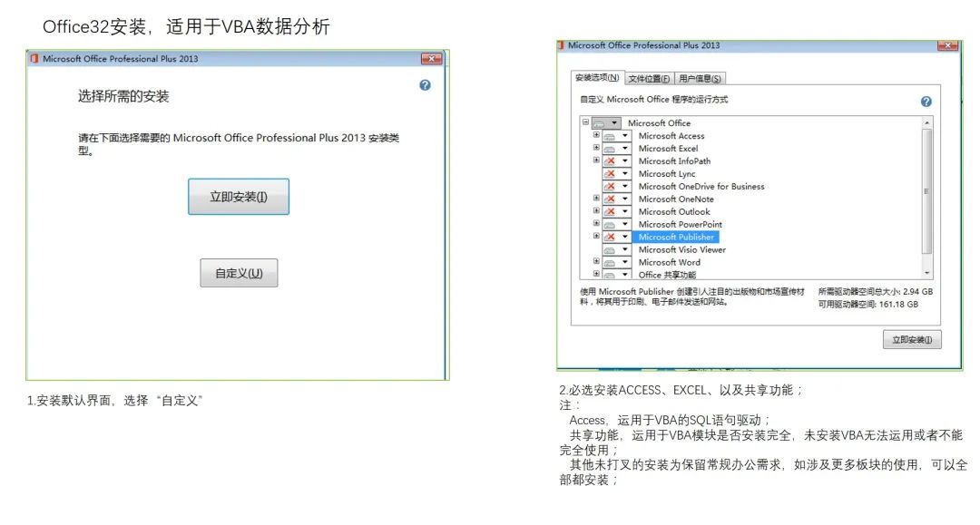Click the feature list scrollbar thumb

point(926,191)
